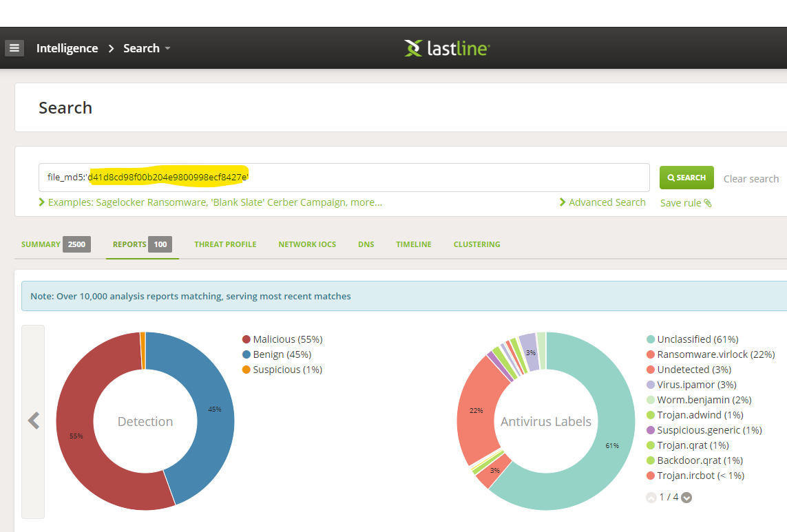
Task: Toggle Ransomware.virlock (22%) legend entry
Action: pos(711,354)
